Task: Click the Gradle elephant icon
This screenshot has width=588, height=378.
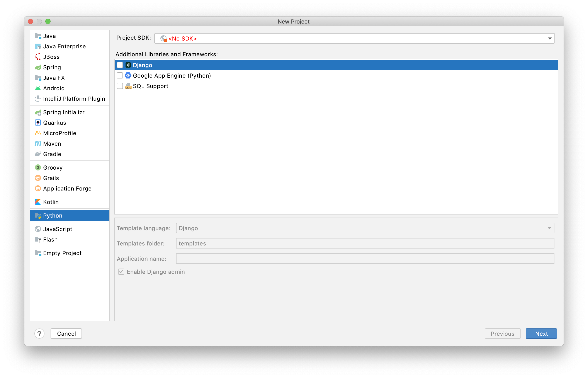Action: pyautogui.click(x=38, y=154)
